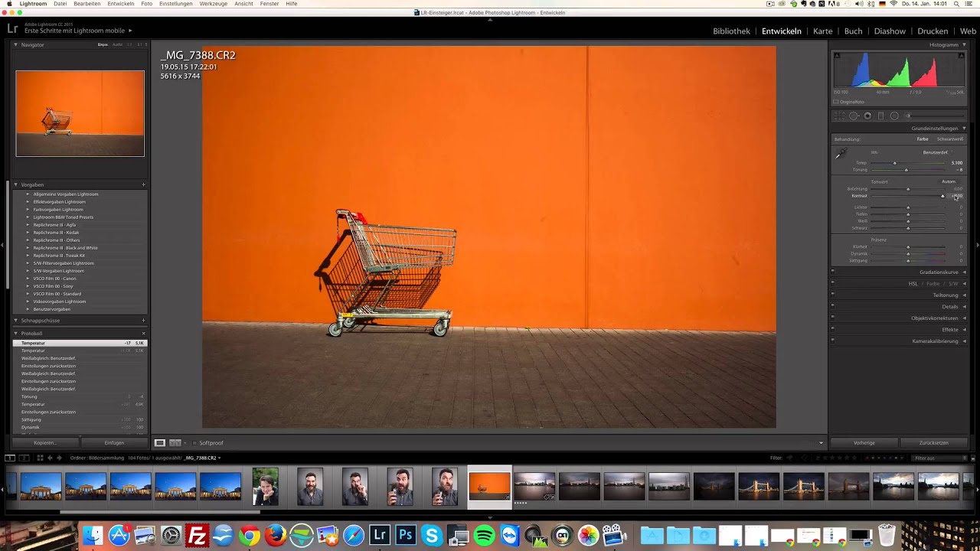This screenshot has width=980, height=551.
Task: Click the Vorherige button
Action: (864, 443)
